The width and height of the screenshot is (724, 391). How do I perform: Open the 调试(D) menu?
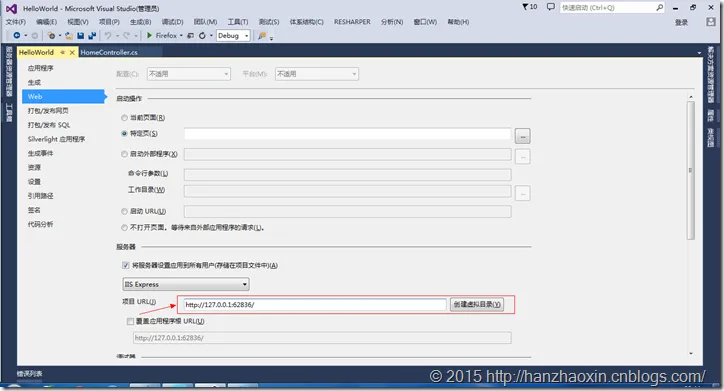point(172,22)
